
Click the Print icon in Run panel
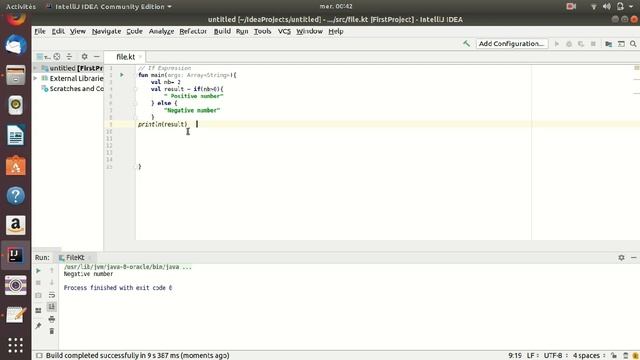click(x=52, y=319)
